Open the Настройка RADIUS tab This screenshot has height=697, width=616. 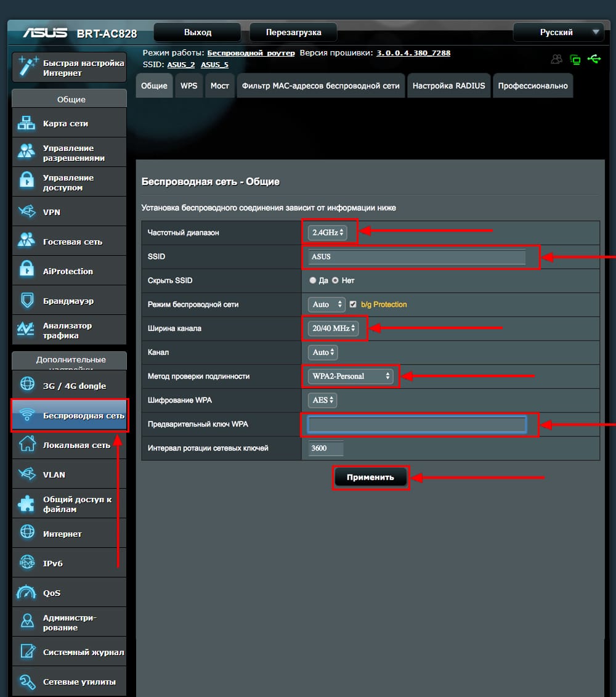pos(449,86)
